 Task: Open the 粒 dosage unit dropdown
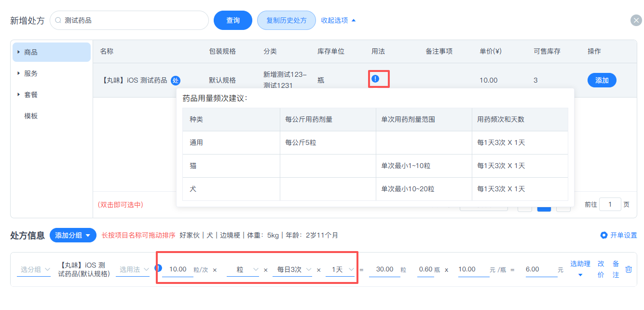coord(243,269)
